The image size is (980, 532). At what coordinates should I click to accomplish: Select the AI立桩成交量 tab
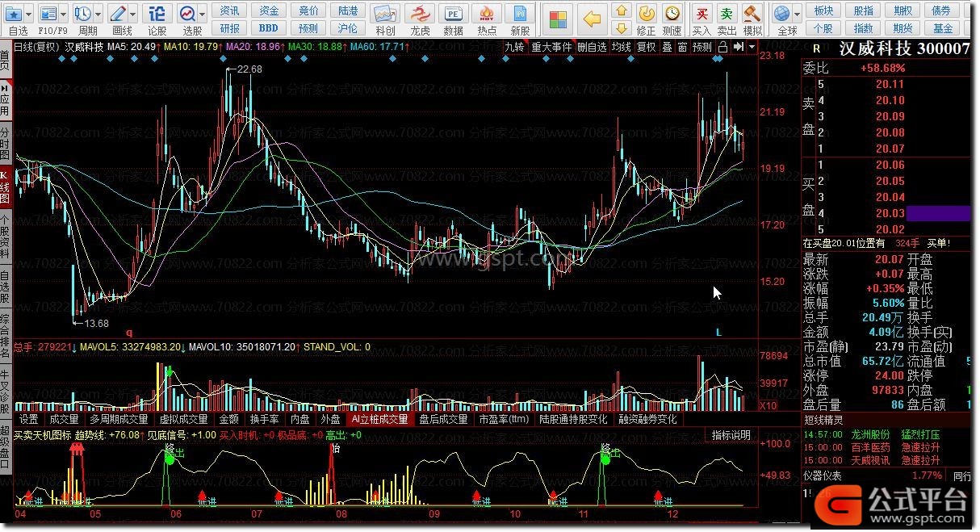[x=379, y=420]
